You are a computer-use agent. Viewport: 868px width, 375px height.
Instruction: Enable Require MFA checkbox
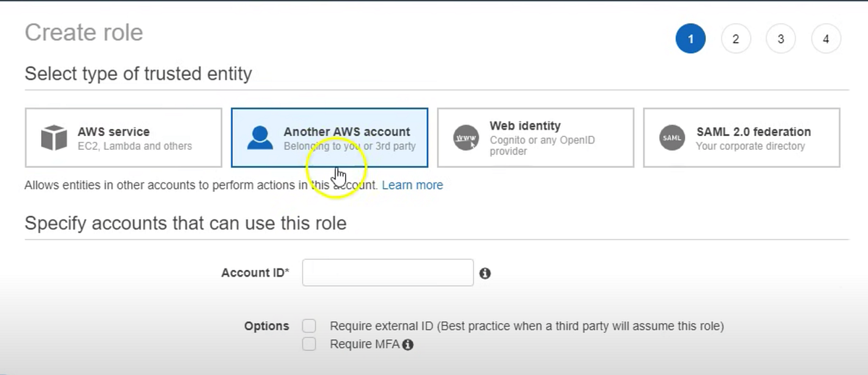[310, 344]
